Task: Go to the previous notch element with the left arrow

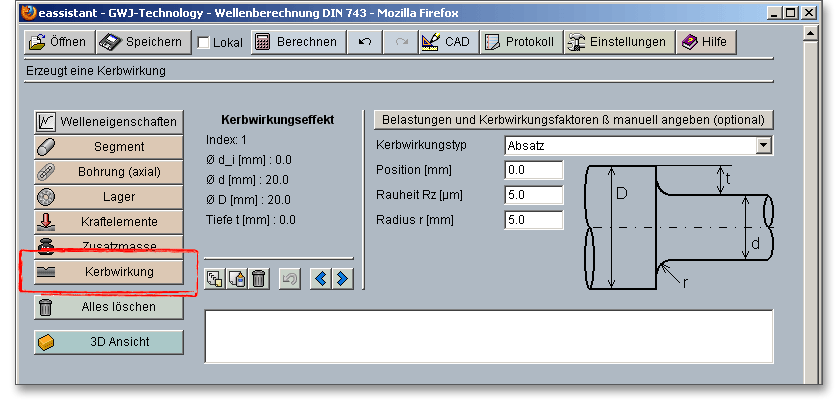Action: pos(321,279)
